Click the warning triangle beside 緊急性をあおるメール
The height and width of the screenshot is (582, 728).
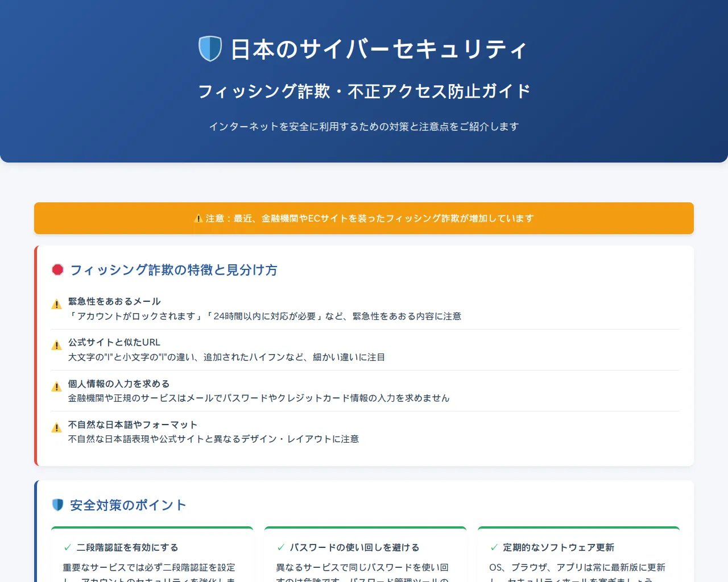click(56, 304)
